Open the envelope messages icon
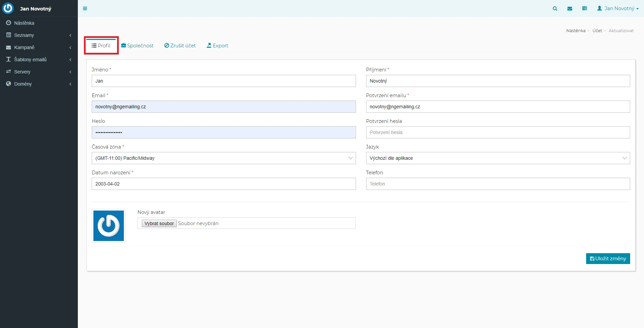644x328 pixels. (x=570, y=8)
